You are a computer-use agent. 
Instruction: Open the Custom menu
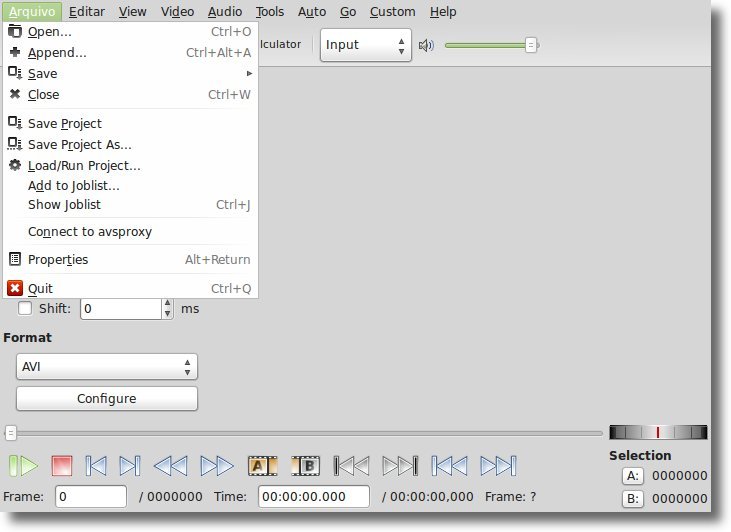393,11
